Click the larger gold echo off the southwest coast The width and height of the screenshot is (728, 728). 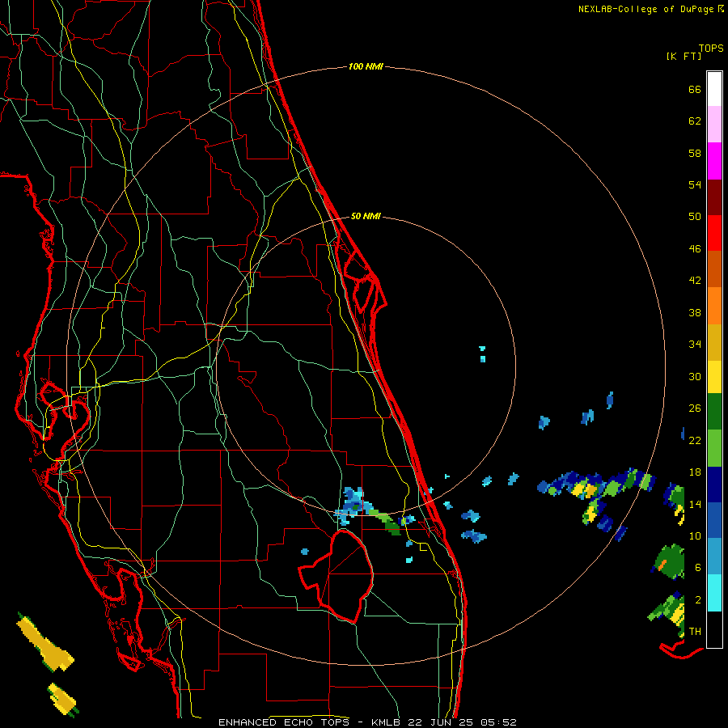coord(45,644)
